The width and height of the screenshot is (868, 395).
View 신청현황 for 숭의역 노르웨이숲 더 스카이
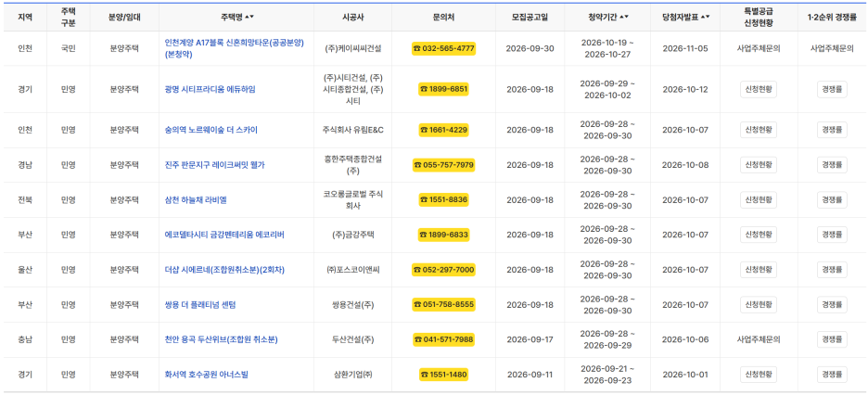(759, 130)
